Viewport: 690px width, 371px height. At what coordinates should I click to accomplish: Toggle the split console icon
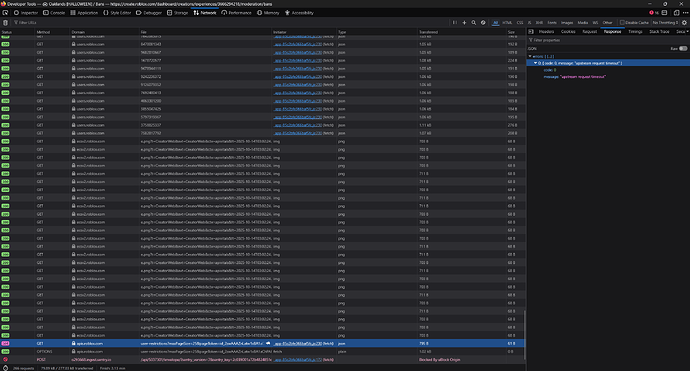pyautogui.click(x=664, y=13)
